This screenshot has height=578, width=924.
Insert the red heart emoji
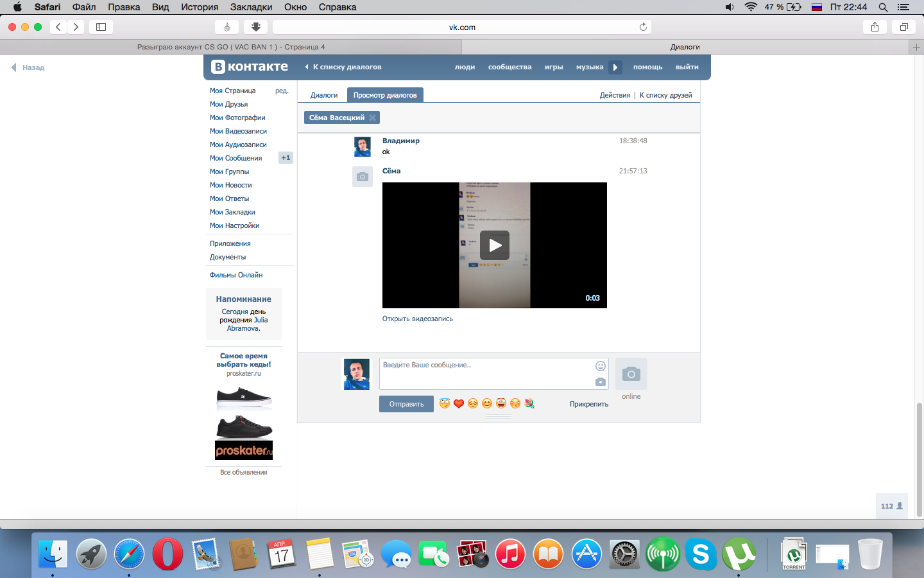click(x=459, y=403)
